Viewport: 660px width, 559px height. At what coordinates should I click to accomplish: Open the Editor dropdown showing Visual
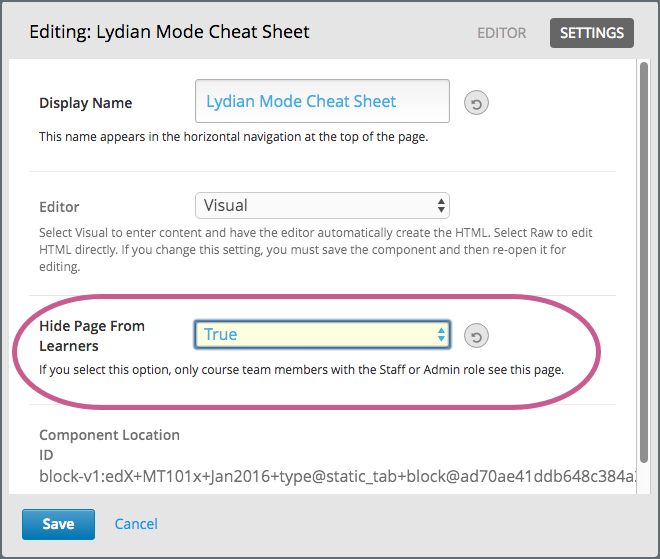322,206
